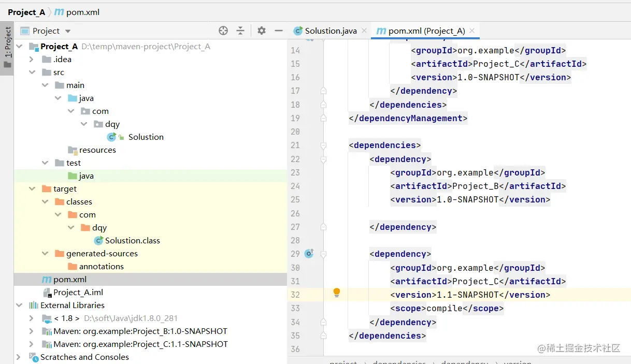
Task: Collapse the java folder under main
Action: click(58, 98)
